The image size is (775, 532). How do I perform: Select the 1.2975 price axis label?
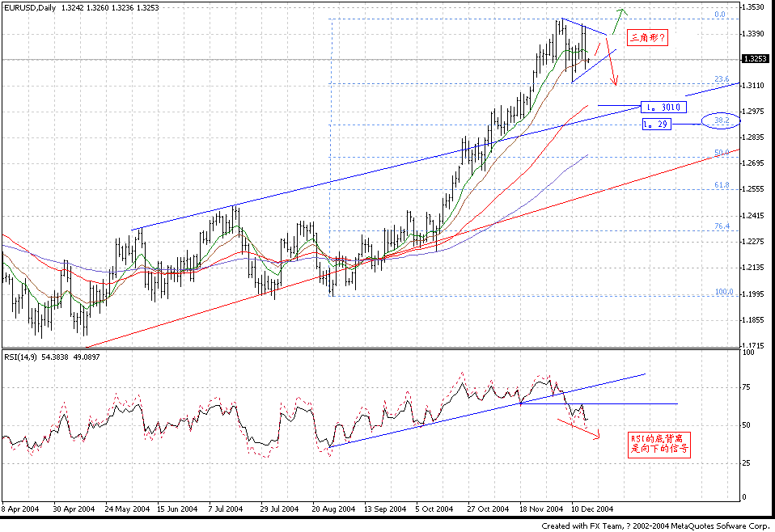pyautogui.click(x=753, y=112)
